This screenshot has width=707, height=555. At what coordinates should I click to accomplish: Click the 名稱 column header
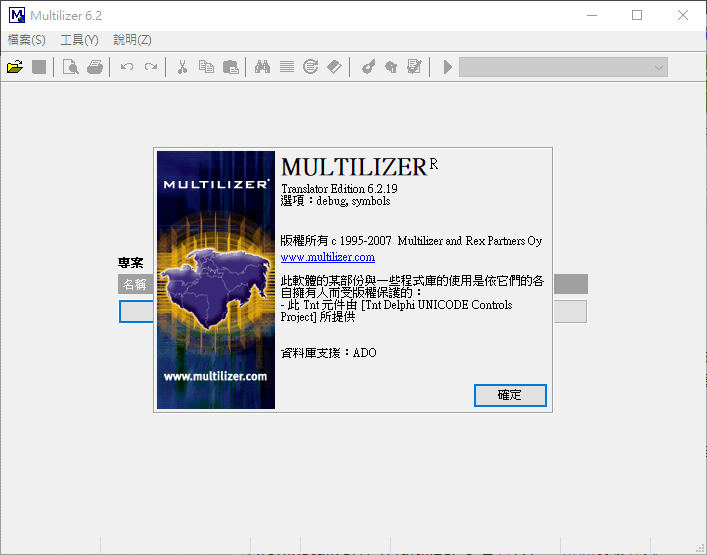point(135,284)
